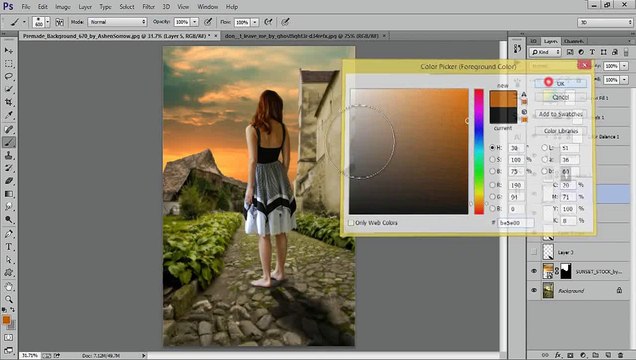
Task: Select the H hue radio button
Action: click(x=492, y=148)
